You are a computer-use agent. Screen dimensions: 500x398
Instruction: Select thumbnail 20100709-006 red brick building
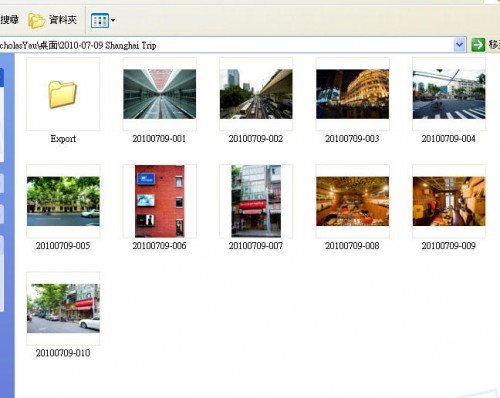(160, 201)
